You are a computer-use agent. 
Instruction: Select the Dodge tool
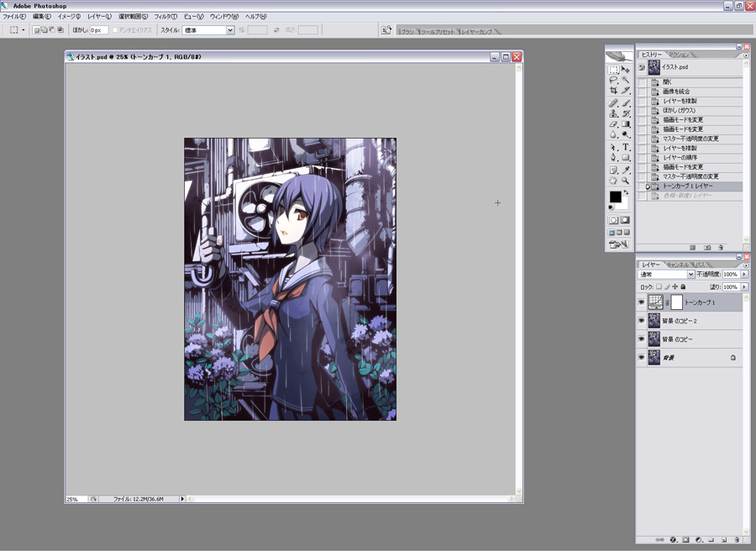(625, 134)
